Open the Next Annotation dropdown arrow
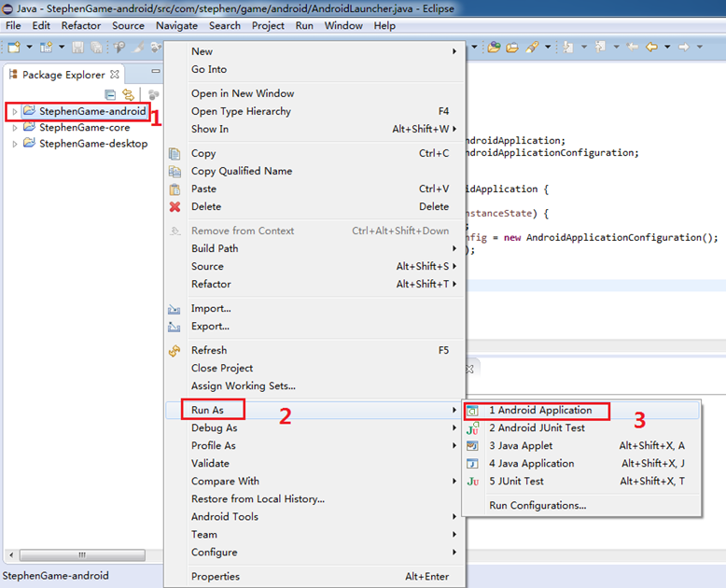 tap(584, 47)
